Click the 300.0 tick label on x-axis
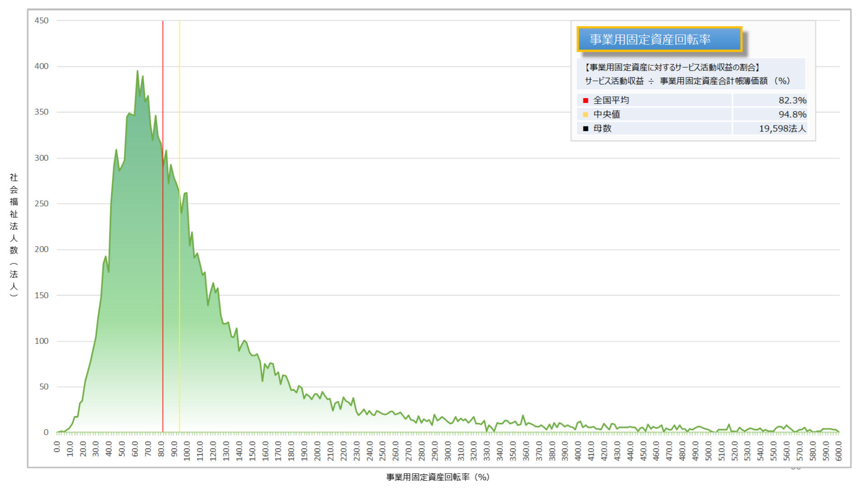This screenshot has width=868, height=488. (x=448, y=450)
